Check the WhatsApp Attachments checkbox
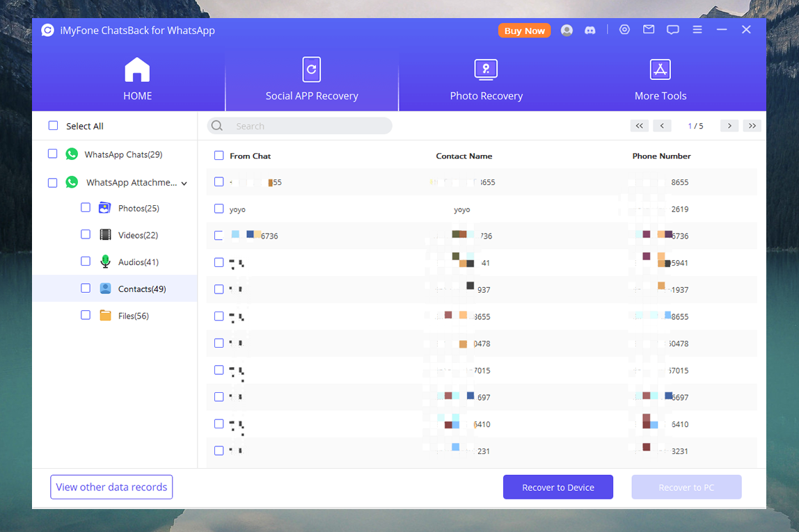This screenshot has height=532, width=799. (x=52, y=182)
